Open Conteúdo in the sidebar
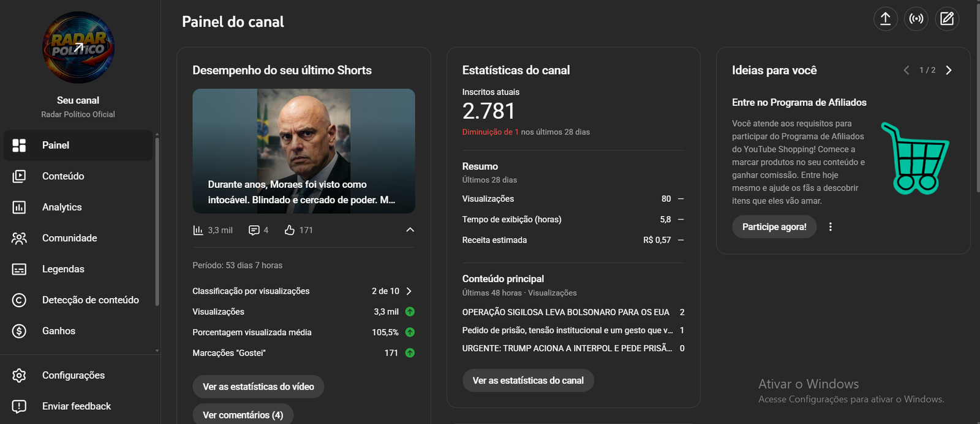The height and width of the screenshot is (424, 980). tap(63, 176)
